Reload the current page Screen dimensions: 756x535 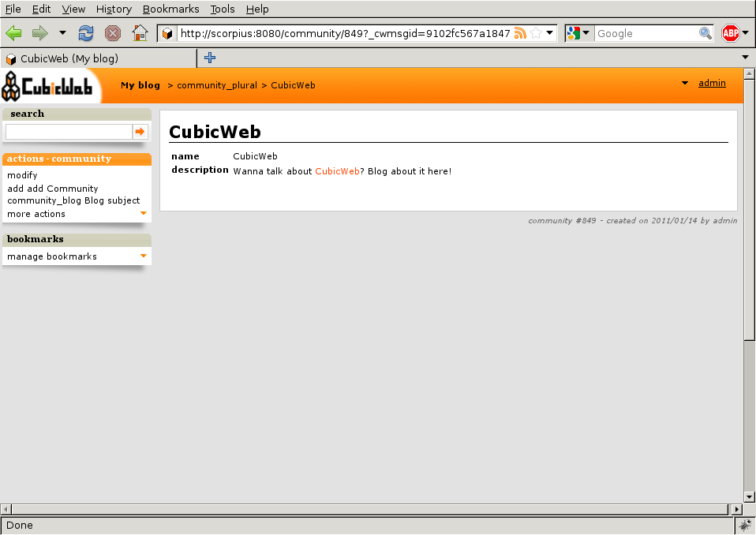(x=86, y=33)
